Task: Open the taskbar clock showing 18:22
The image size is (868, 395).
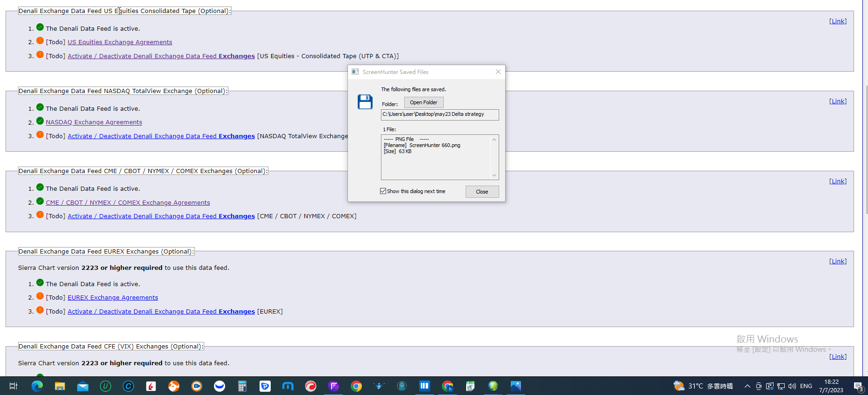Action: (x=831, y=386)
